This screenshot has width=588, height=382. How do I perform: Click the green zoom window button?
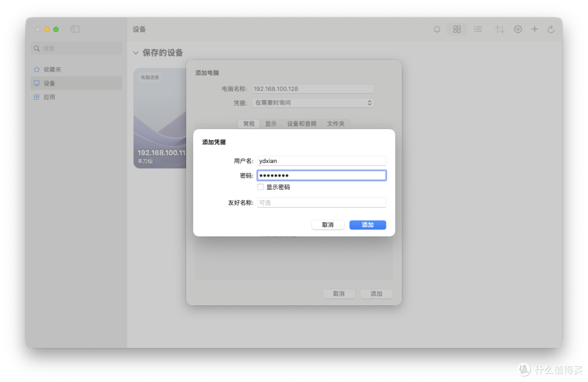pyautogui.click(x=56, y=29)
